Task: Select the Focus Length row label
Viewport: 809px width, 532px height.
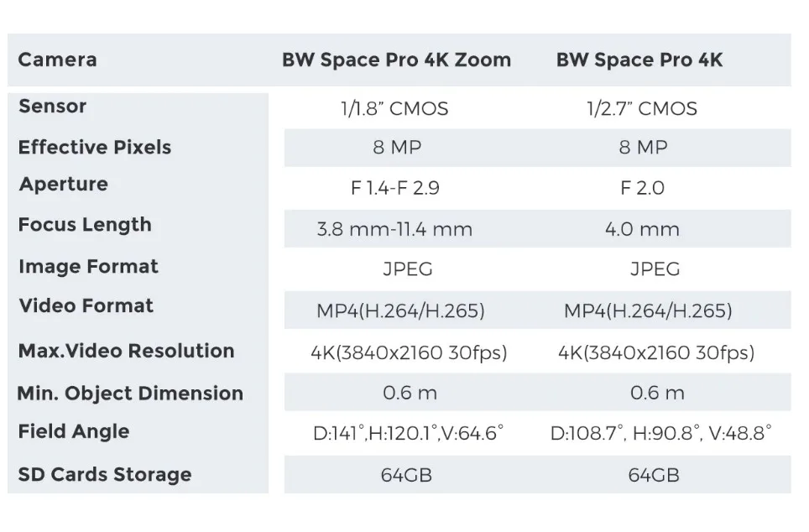Action: (x=85, y=225)
